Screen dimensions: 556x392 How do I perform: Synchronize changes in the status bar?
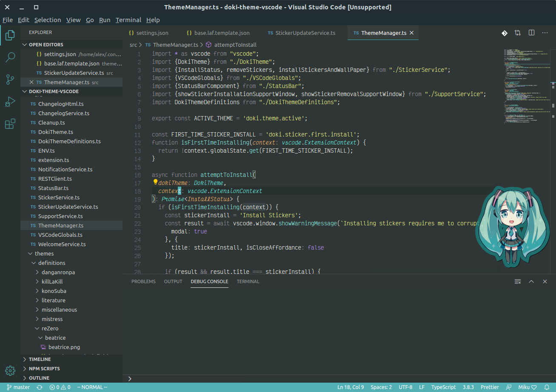pos(40,387)
